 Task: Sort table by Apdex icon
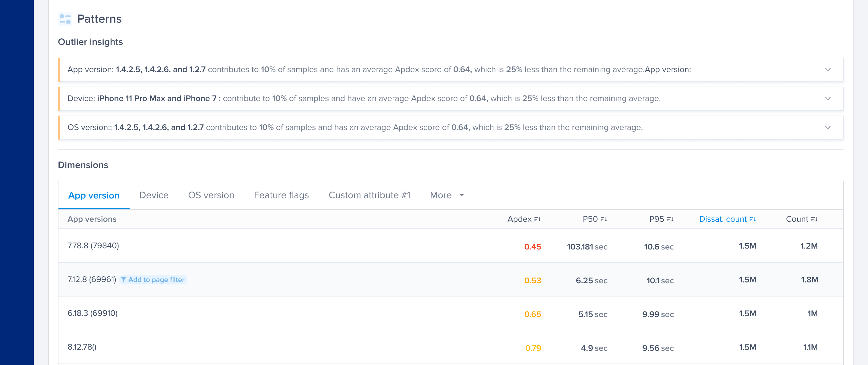[x=537, y=219]
